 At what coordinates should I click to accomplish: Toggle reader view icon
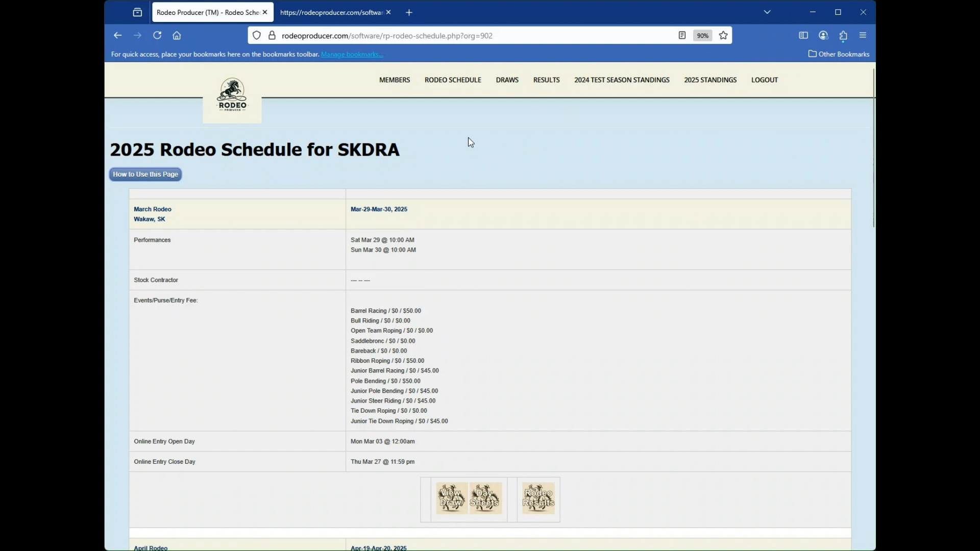point(682,35)
